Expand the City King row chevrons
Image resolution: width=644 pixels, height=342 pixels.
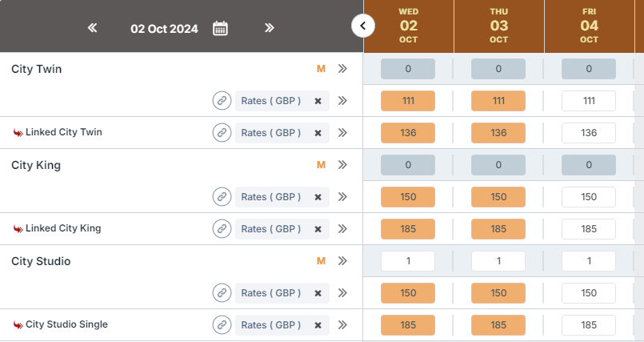[342, 165]
